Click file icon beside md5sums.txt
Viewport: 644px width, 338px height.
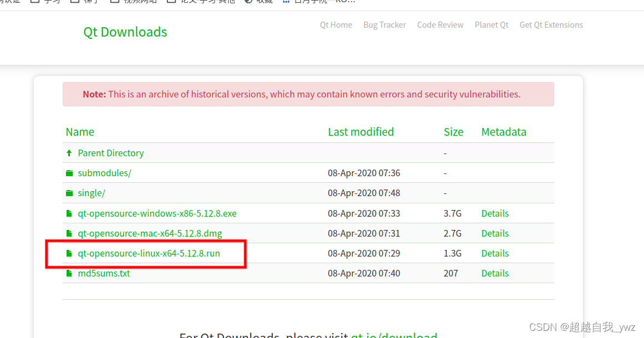(x=69, y=273)
